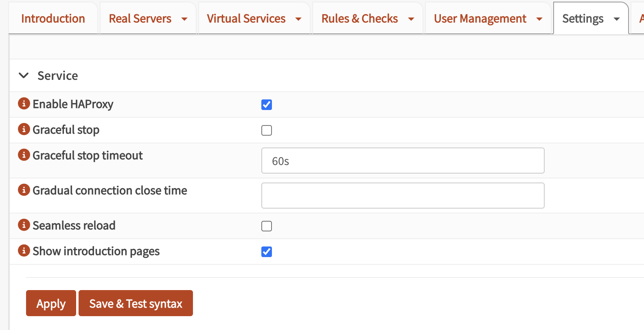Focus the Gradual connection close time input
Image resolution: width=644 pixels, height=330 pixels.
coord(403,196)
